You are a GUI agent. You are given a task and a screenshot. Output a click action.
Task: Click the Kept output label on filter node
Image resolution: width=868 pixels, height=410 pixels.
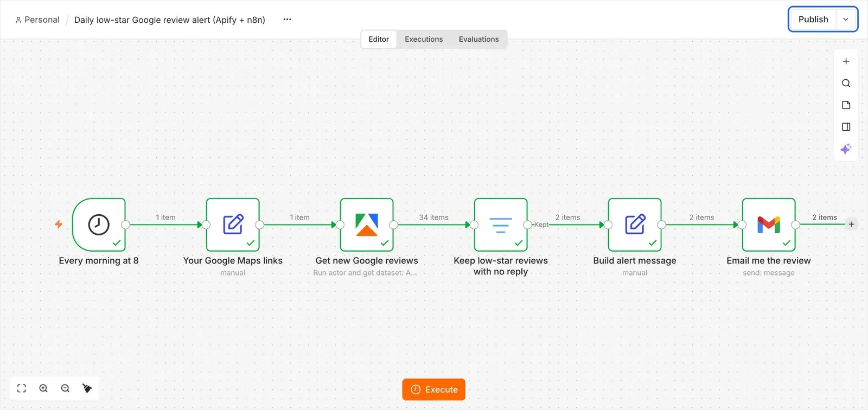(541, 225)
